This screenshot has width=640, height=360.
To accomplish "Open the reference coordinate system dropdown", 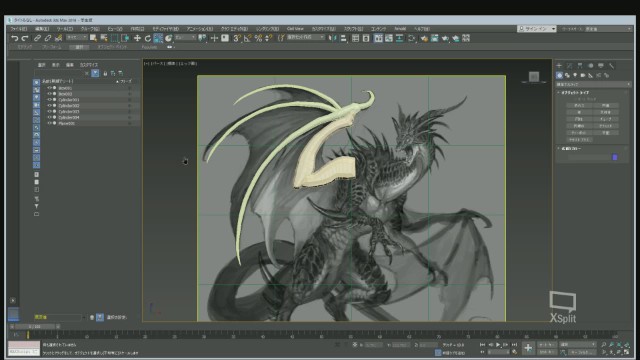I will coord(186,38).
